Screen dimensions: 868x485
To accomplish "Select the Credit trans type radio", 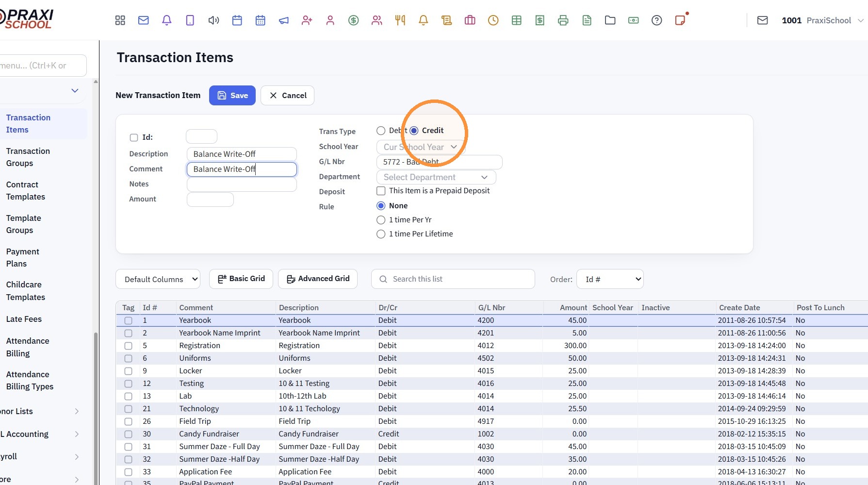I will (x=414, y=131).
